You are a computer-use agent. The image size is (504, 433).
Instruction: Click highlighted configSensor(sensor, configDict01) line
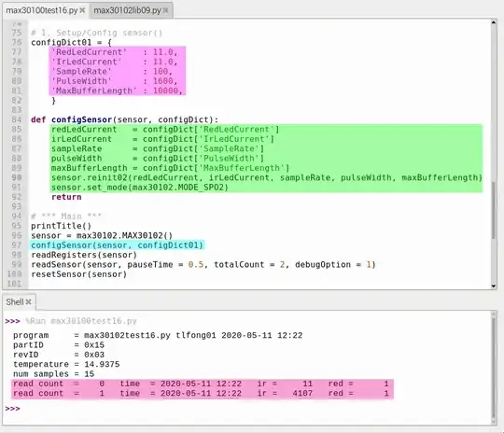click(x=118, y=244)
